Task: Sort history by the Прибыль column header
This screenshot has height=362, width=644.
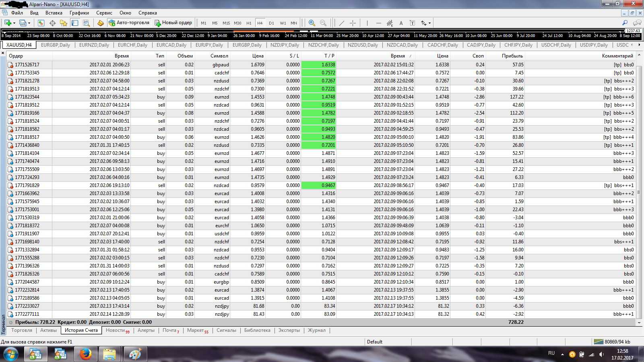Action: pos(512,56)
